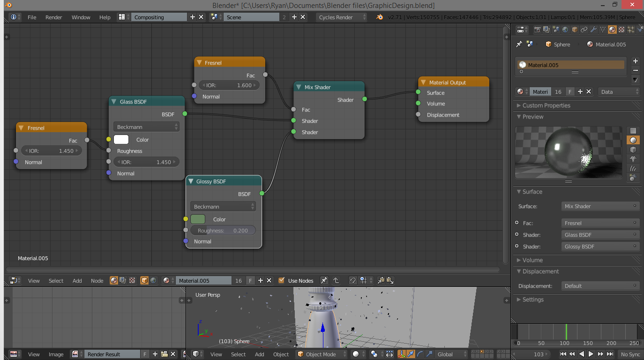Select hair strands preview shape

click(633, 168)
